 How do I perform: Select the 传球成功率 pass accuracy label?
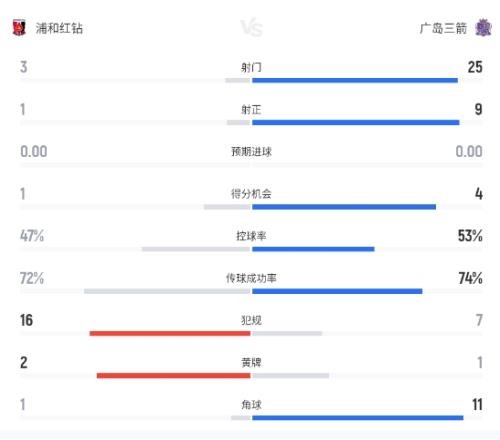(x=251, y=278)
